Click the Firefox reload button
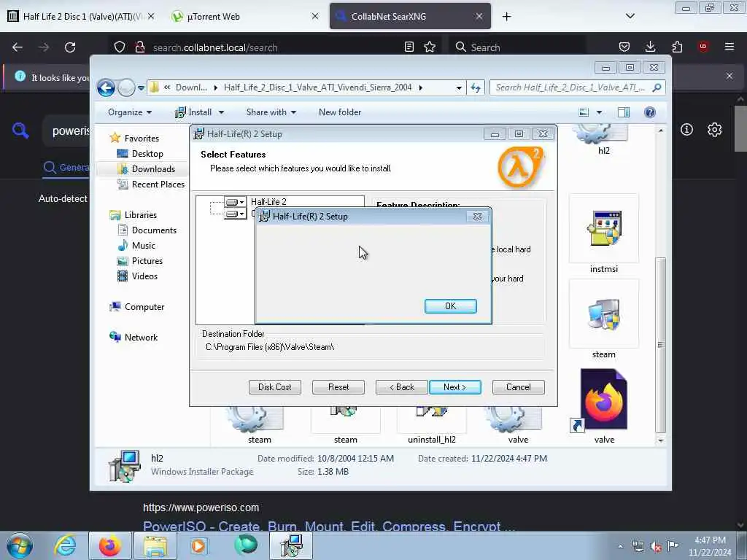This screenshot has width=747, height=560. [70, 47]
